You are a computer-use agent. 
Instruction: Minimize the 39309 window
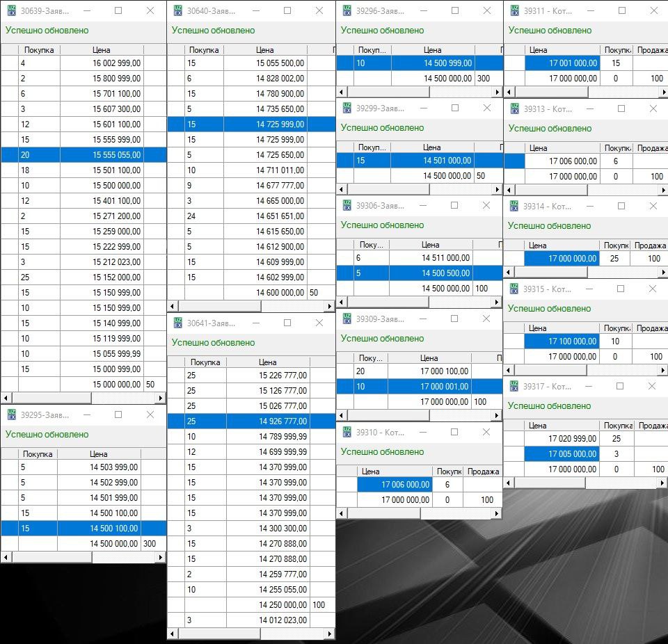pyautogui.click(x=422, y=319)
